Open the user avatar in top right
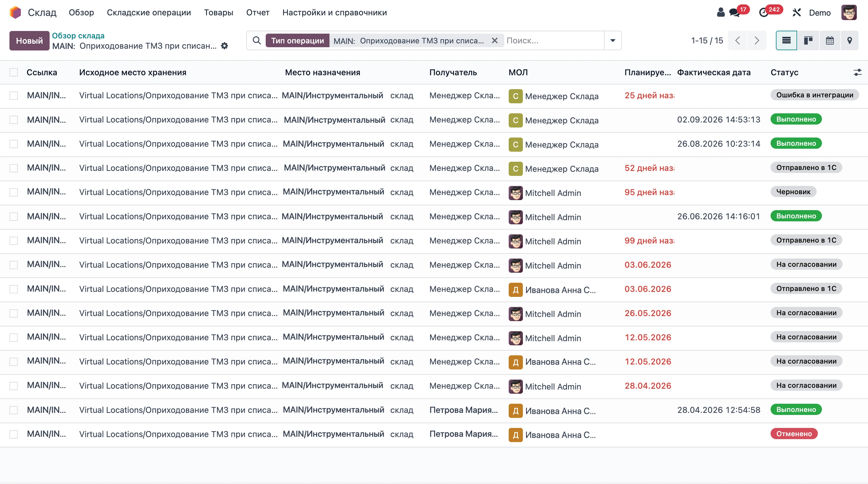 pos(849,12)
